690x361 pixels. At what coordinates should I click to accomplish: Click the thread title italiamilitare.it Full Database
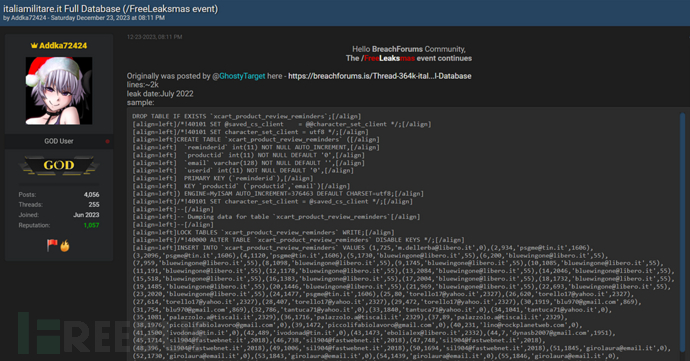pos(111,8)
